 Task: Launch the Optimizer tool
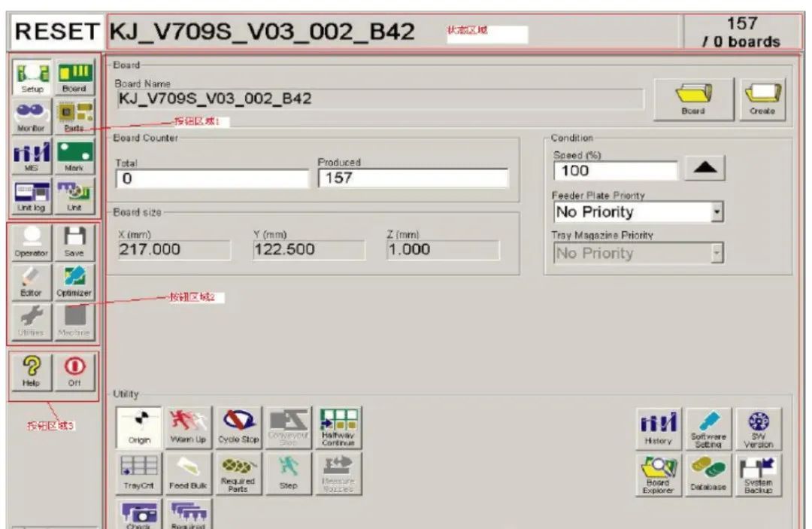coord(74,280)
